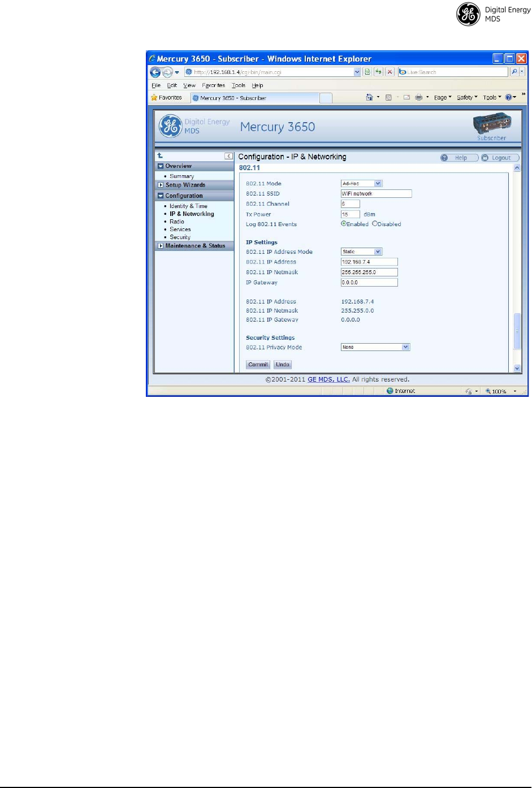Click the browser Back arrow button

tap(155, 72)
